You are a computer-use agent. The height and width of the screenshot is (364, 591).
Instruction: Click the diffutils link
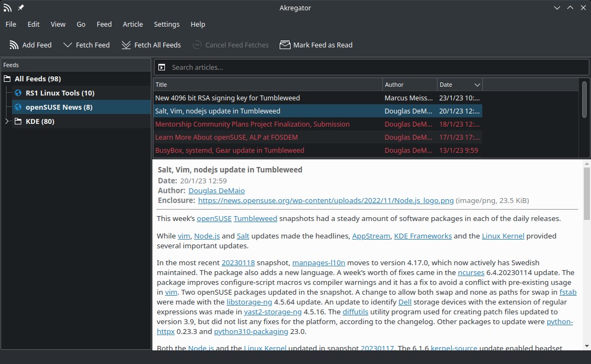pos(356,312)
